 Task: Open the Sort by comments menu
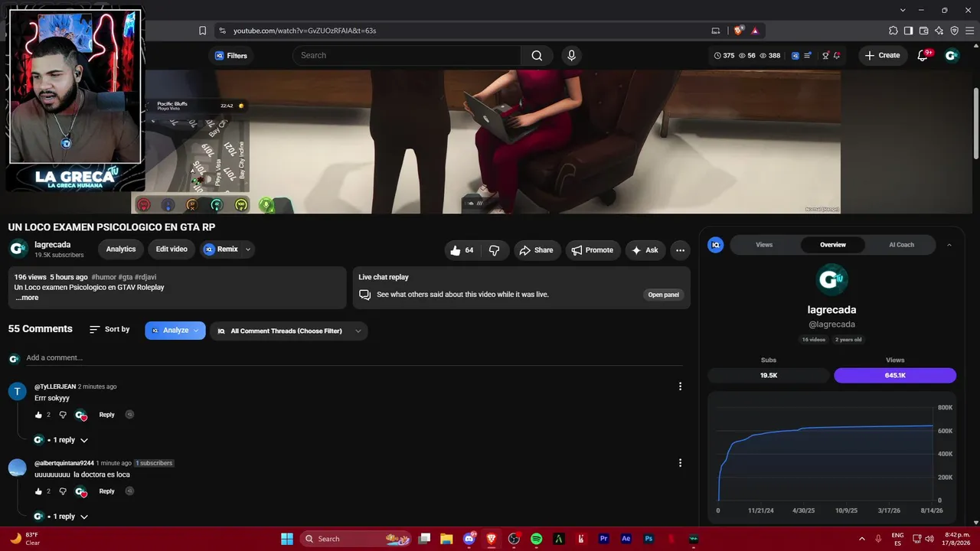click(x=109, y=330)
